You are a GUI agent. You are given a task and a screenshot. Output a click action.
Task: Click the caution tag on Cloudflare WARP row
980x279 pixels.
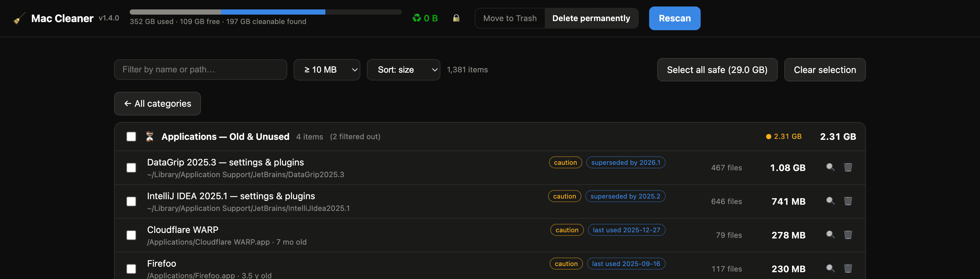tap(567, 230)
